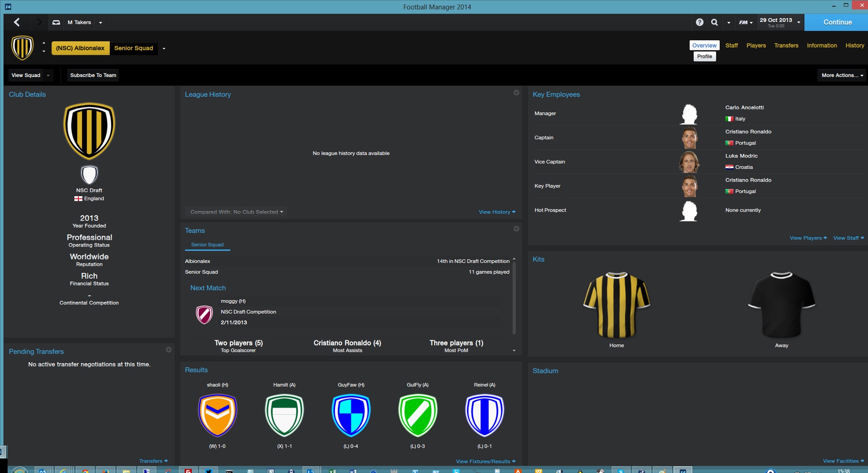Click the (NSC) Albionalex club button
The image size is (868, 473).
[x=80, y=48]
